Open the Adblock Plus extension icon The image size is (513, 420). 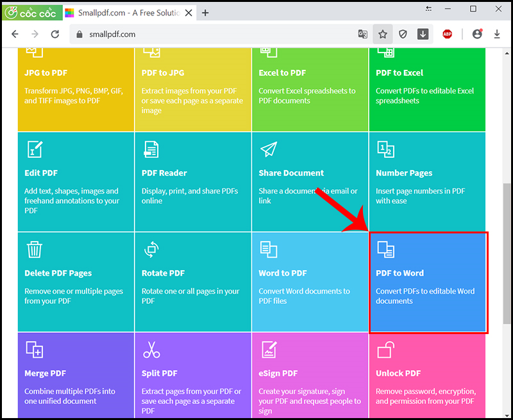tap(447, 34)
